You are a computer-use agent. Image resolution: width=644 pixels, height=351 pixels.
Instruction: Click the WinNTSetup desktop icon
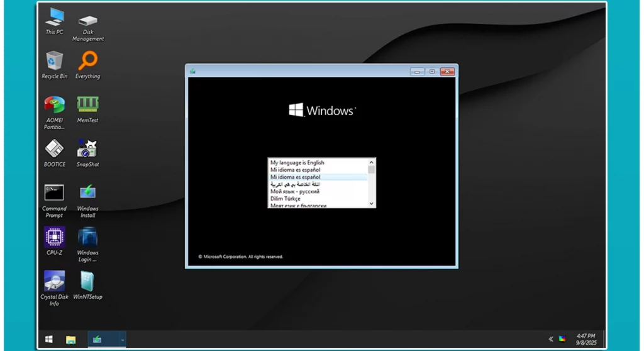tap(87, 281)
